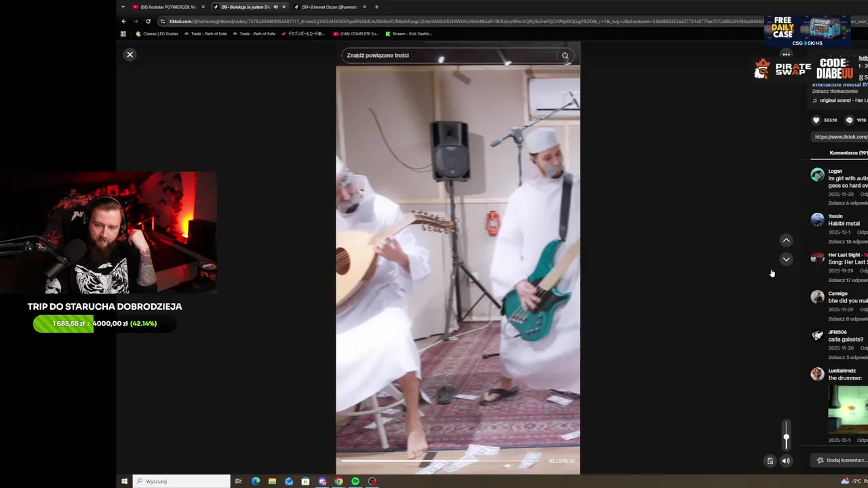Open the bookmarks apps grid icon
The width and height of the screenshot is (868, 488).
123,33
